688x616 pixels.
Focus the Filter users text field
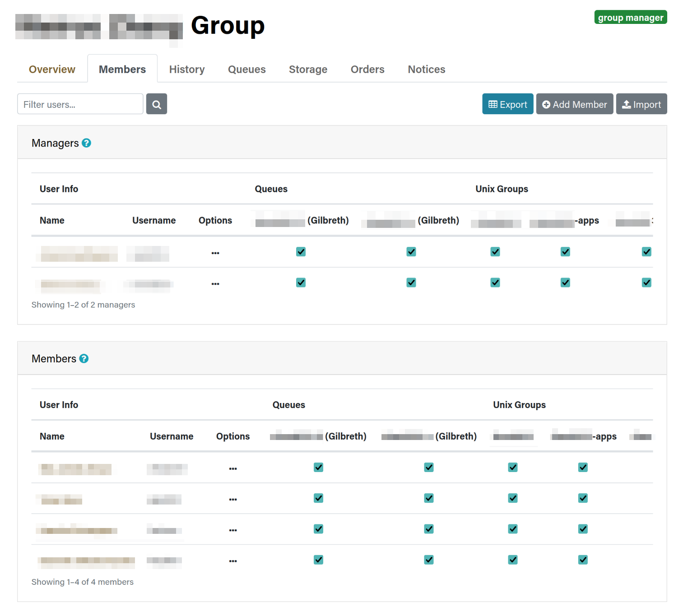[80, 104]
